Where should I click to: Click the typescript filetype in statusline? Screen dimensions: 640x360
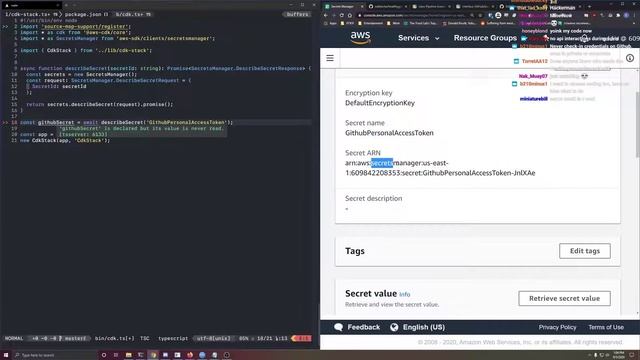[173, 338]
